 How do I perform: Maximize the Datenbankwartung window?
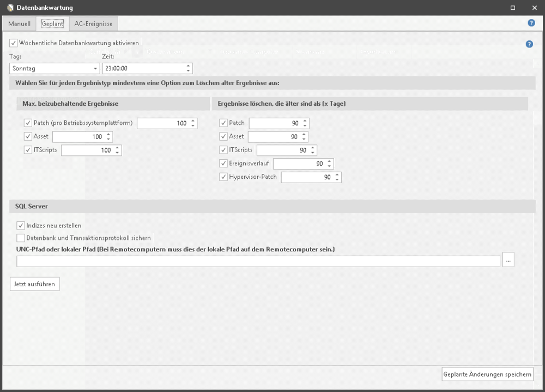click(x=512, y=8)
